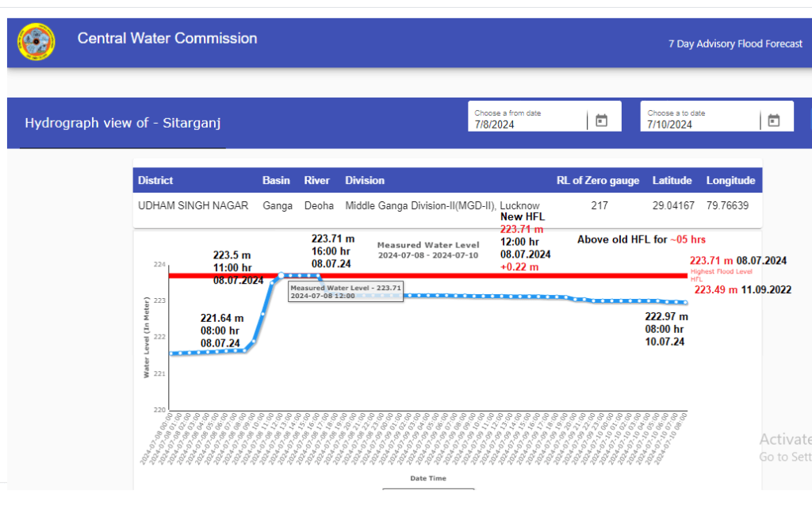Click the Central Water Commission title text

pos(167,38)
